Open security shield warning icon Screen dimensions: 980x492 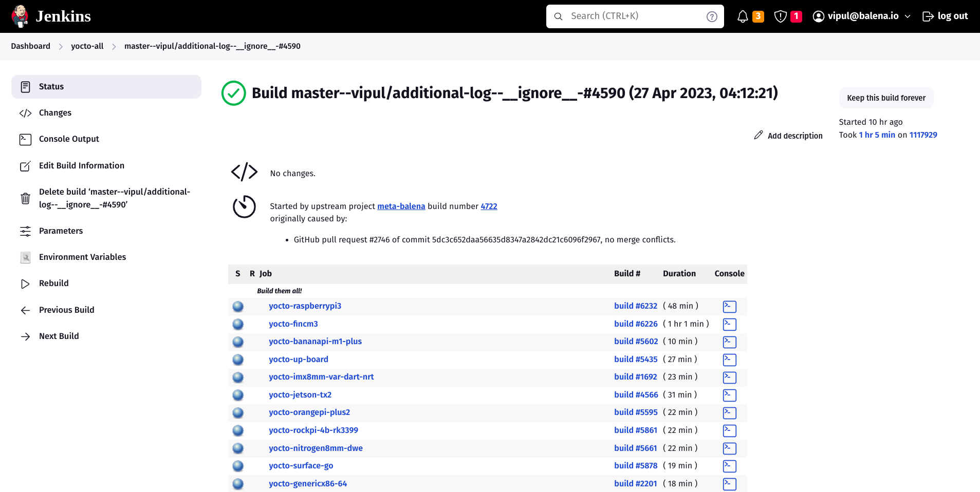pyautogui.click(x=781, y=16)
